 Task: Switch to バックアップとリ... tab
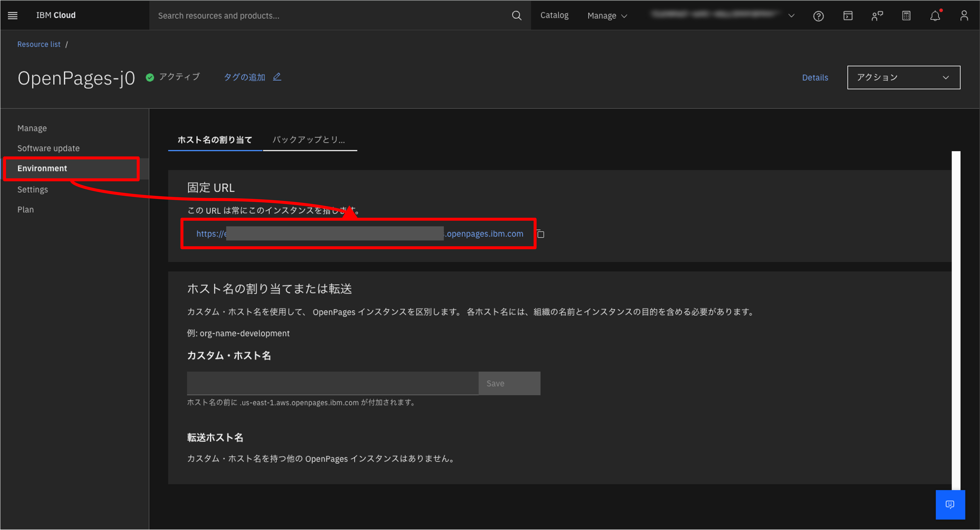(x=309, y=140)
